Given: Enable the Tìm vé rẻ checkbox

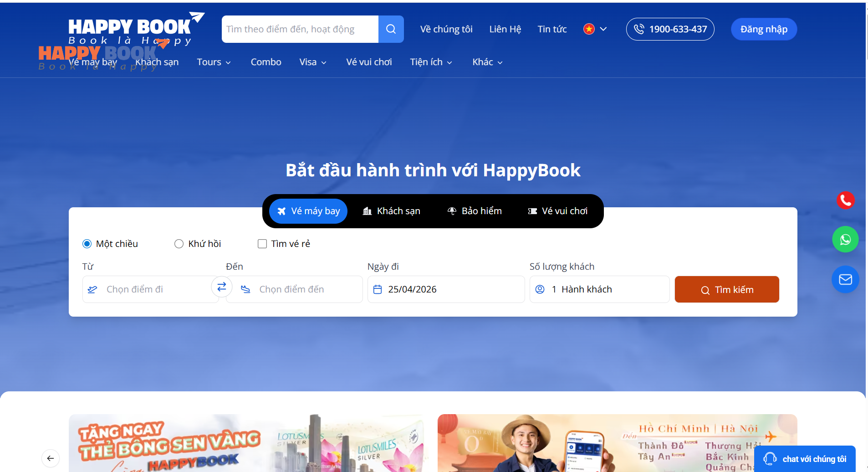Looking at the screenshot, I should [x=262, y=244].
